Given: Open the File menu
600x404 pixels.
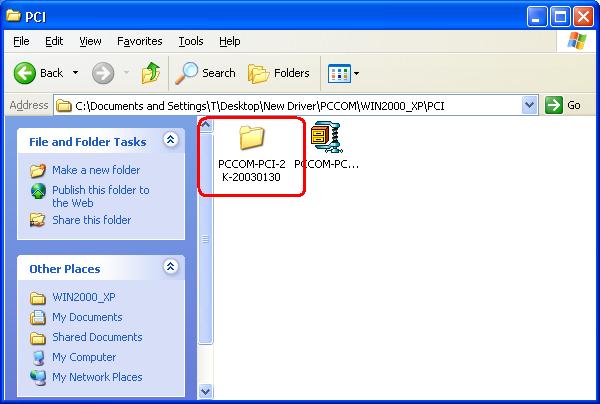Looking at the screenshot, I should coord(21,41).
